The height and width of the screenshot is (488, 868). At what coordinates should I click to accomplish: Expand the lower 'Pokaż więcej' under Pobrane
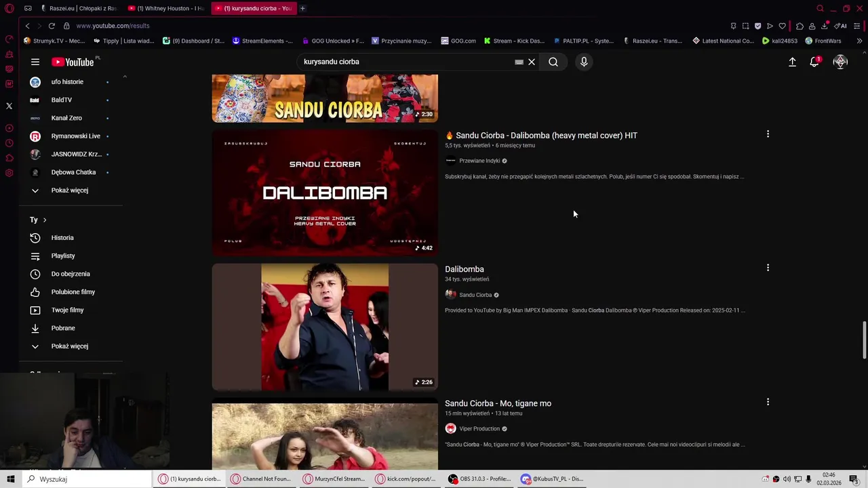click(69, 346)
